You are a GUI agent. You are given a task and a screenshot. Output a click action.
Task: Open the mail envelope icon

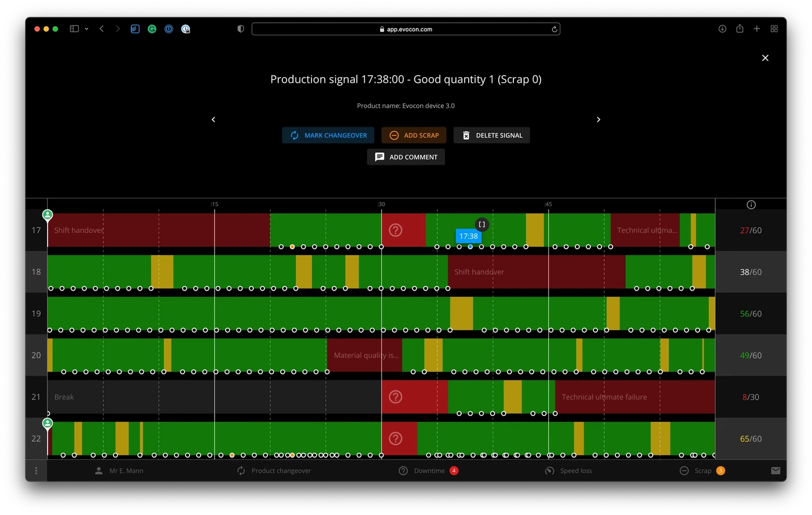tap(775, 471)
